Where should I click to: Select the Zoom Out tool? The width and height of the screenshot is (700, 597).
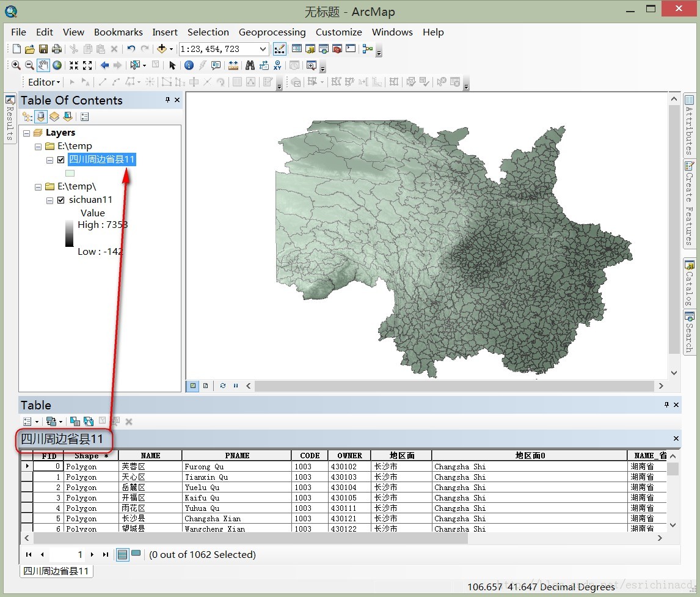[29, 65]
